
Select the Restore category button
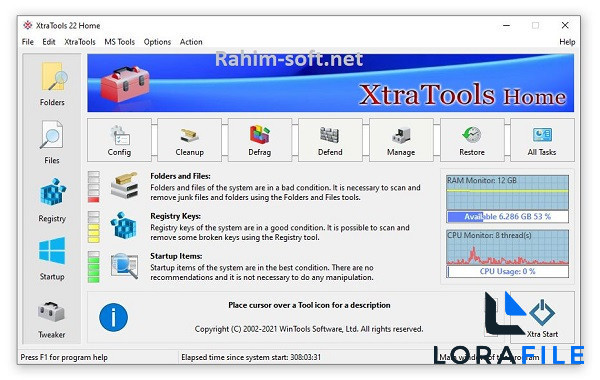(472, 140)
